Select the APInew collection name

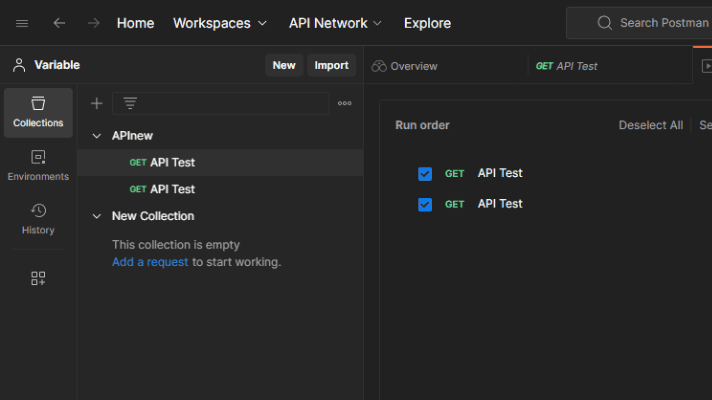tap(132, 136)
